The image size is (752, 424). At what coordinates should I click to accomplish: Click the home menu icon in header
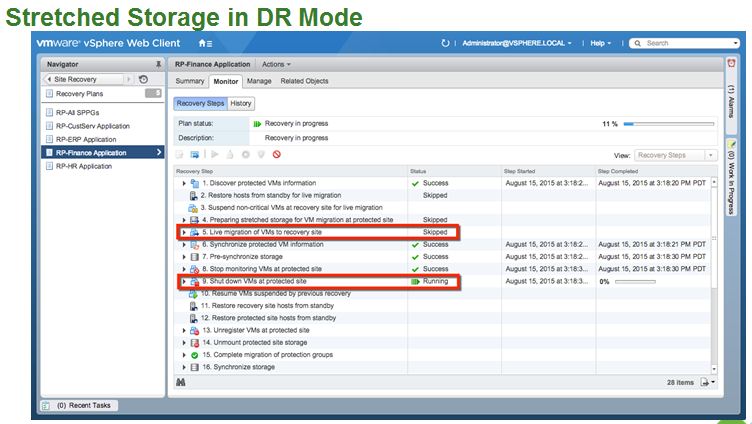(x=204, y=43)
